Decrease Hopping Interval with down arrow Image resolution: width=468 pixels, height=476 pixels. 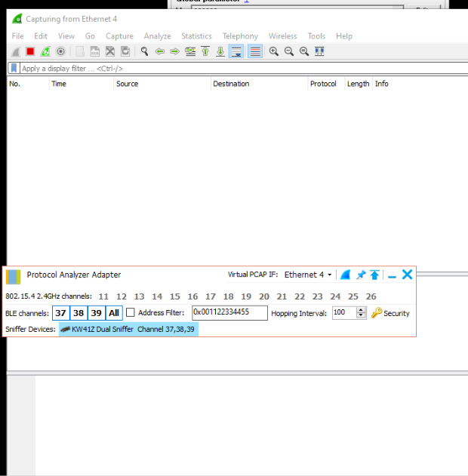tap(361, 316)
